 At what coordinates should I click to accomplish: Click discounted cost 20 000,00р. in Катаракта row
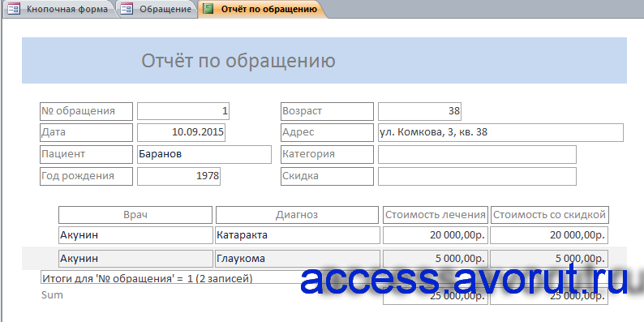[549, 235]
